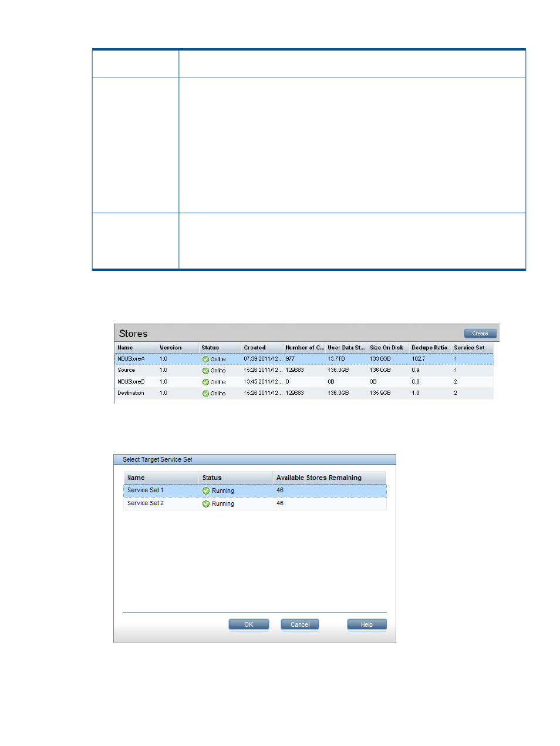This screenshot has width=560, height=746.
Task: Click the Destination store online status icon
Action: (x=205, y=394)
